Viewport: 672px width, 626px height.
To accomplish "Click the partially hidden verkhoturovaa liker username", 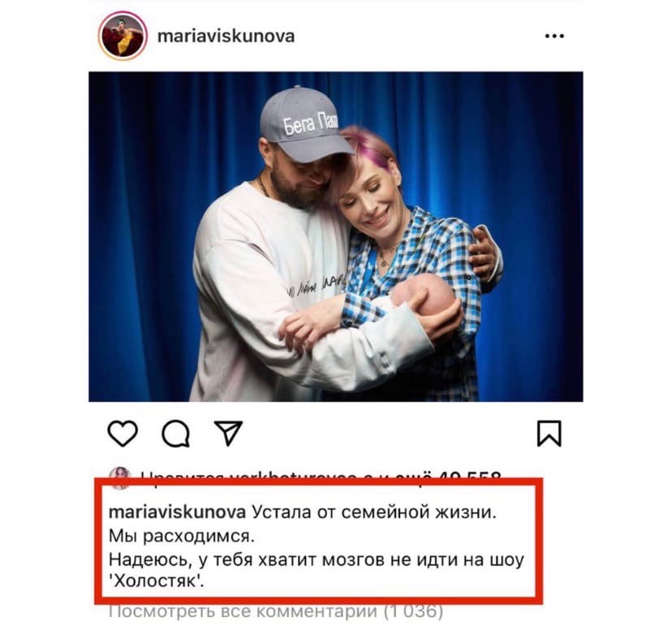I will point(293,477).
